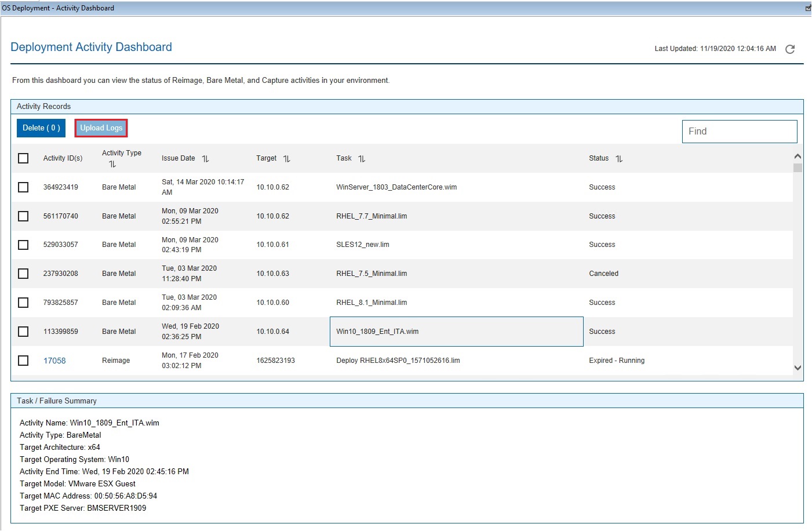812x531 pixels.
Task: Sort records by Status column arrows
Action: pyautogui.click(x=619, y=159)
